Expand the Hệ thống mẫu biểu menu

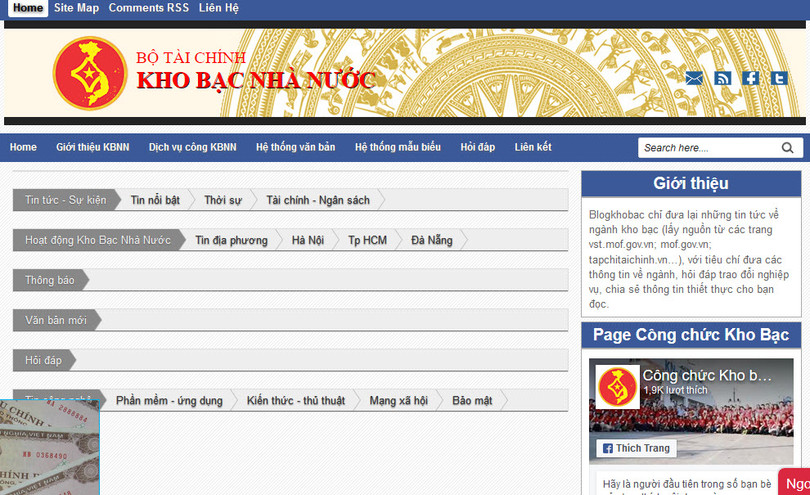coord(397,147)
